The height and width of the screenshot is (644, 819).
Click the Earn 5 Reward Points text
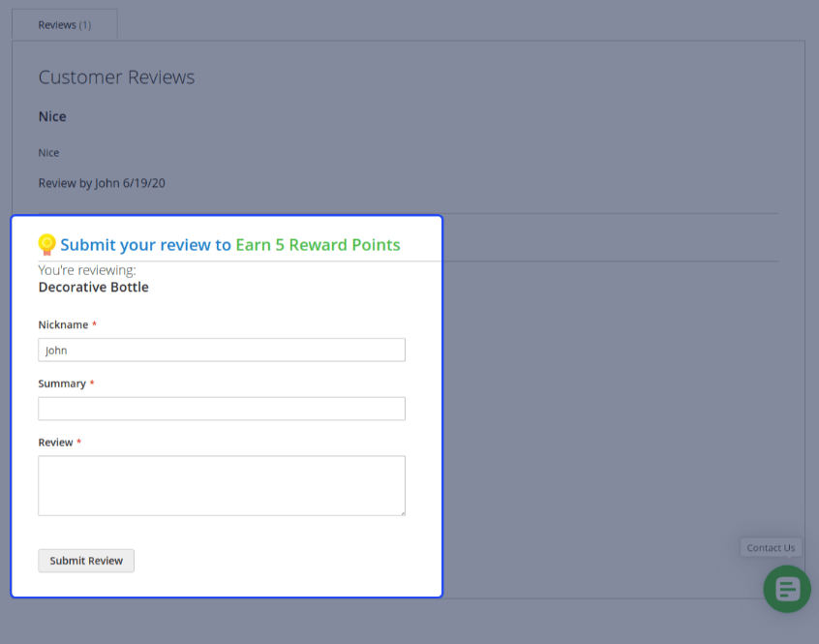[x=318, y=244]
